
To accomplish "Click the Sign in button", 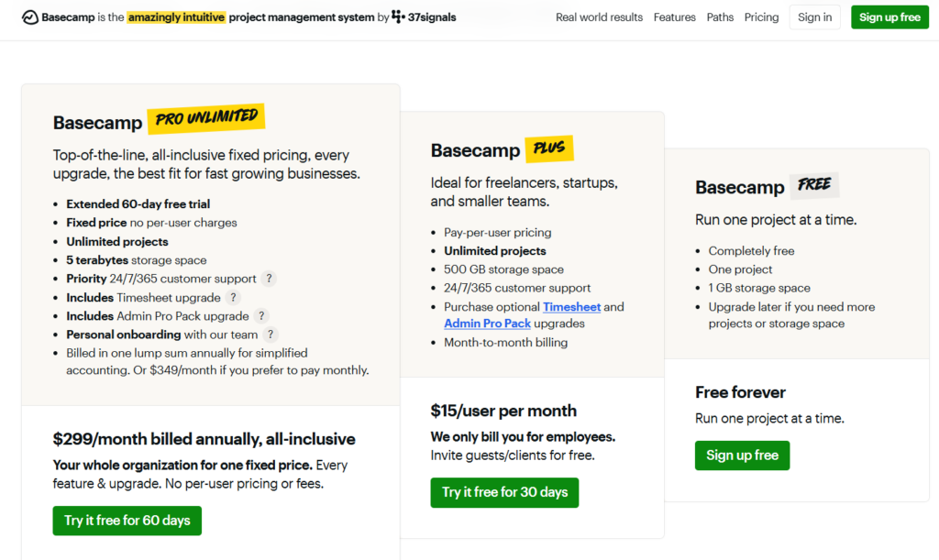I will pyautogui.click(x=814, y=16).
